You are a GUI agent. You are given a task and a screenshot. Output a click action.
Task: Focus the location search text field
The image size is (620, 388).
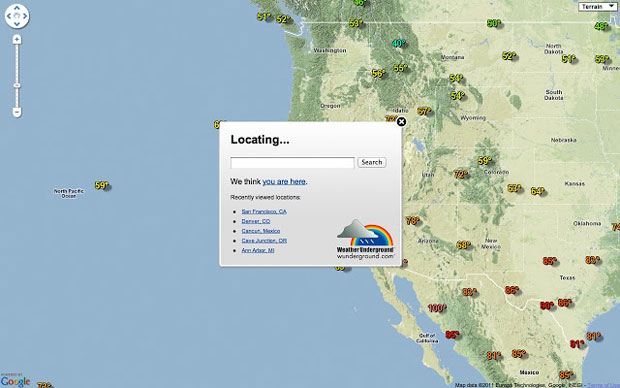(292, 163)
